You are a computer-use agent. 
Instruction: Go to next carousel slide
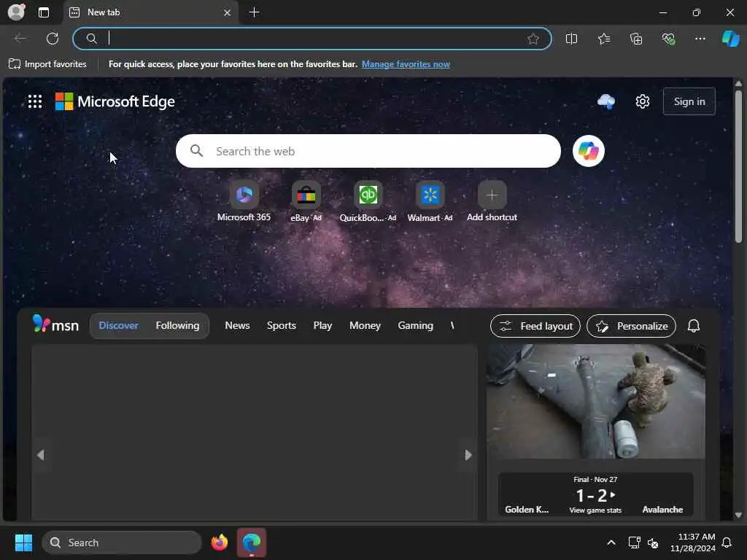468,455
